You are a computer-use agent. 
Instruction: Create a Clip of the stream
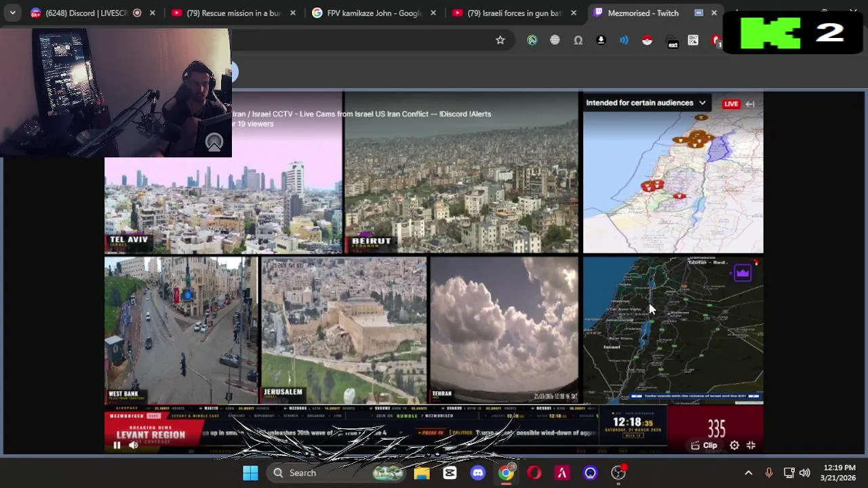(x=704, y=445)
